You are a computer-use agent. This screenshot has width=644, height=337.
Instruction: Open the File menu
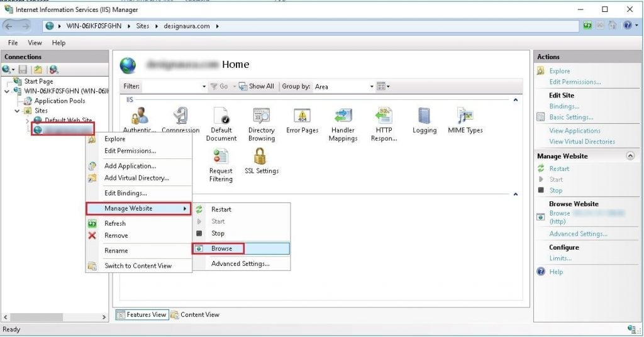pos(13,43)
